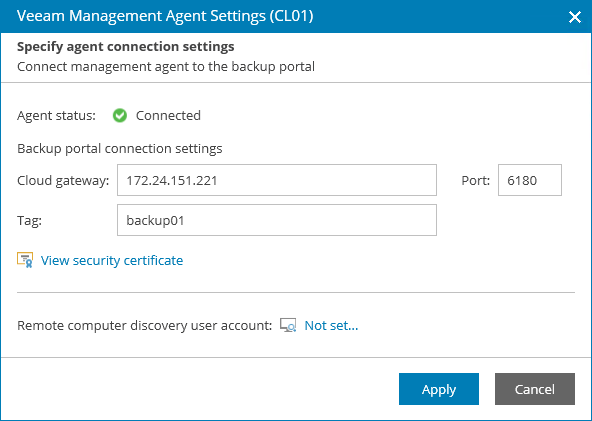
Task: Click the Cloud gateway label
Action: click(x=63, y=180)
